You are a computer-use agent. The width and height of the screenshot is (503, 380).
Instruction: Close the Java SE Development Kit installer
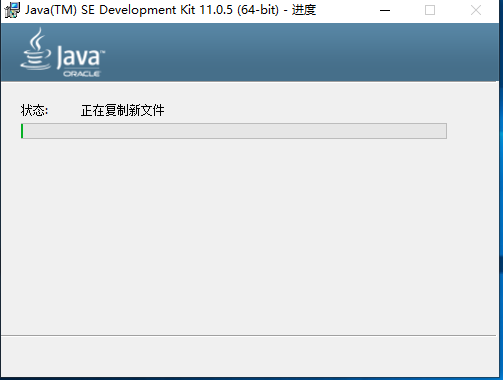[x=476, y=10]
